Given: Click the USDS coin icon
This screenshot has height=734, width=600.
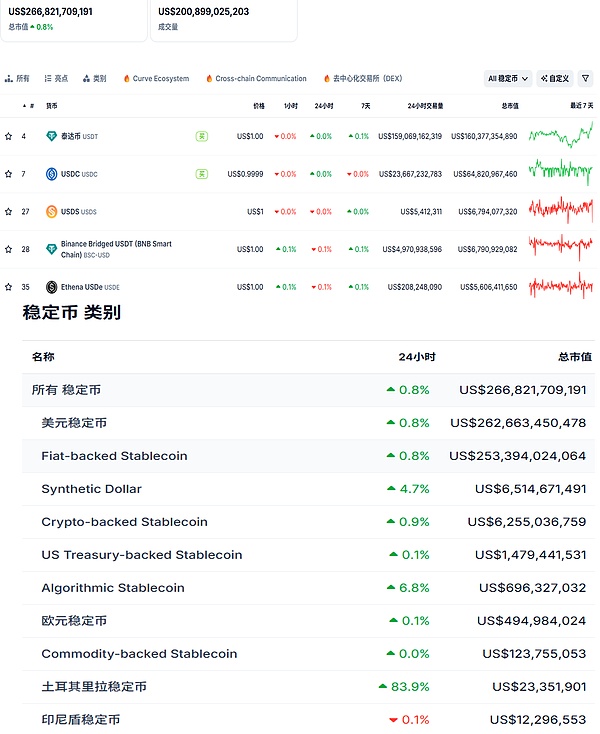Looking at the screenshot, I should (51, 212).
